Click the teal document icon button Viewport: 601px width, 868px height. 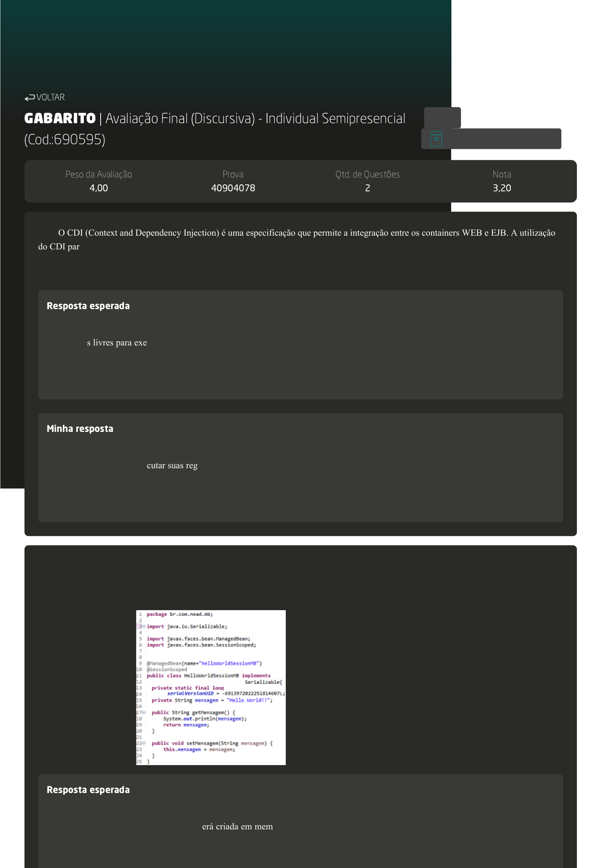tap(436, 139)
